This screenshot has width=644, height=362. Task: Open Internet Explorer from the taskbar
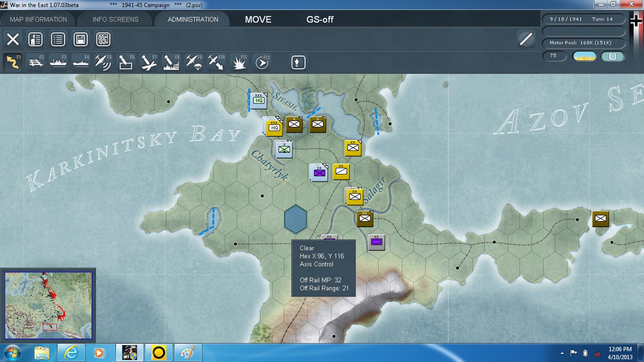(71, 353)
